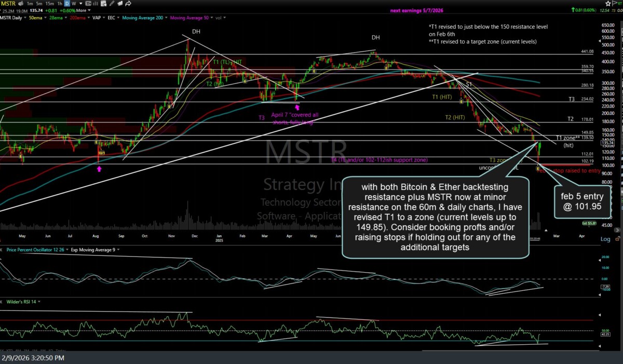
Task: Click the Log scale button
Action: (x=605, y=239)
